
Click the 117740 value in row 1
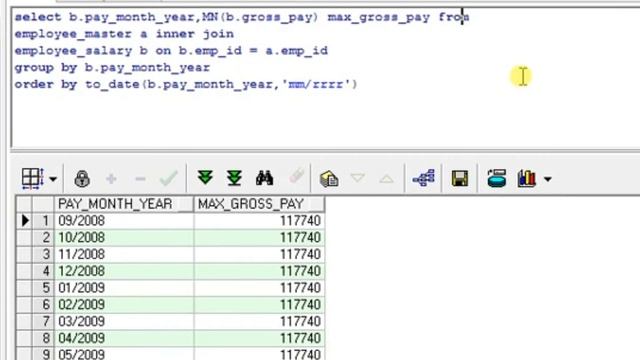tap(300, 221)
